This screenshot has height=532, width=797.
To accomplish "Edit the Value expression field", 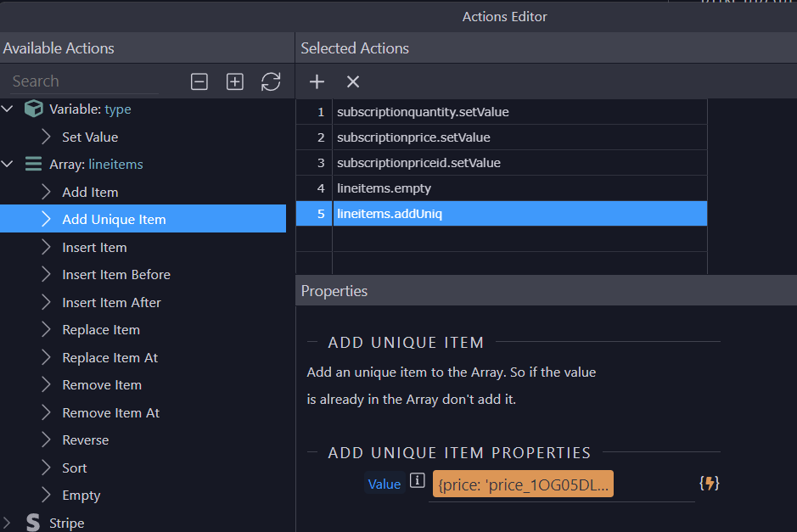I will [522, 484].
